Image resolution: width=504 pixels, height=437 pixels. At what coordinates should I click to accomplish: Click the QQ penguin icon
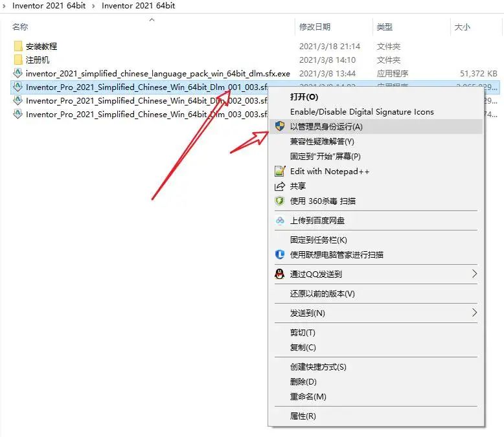(280, 274)
